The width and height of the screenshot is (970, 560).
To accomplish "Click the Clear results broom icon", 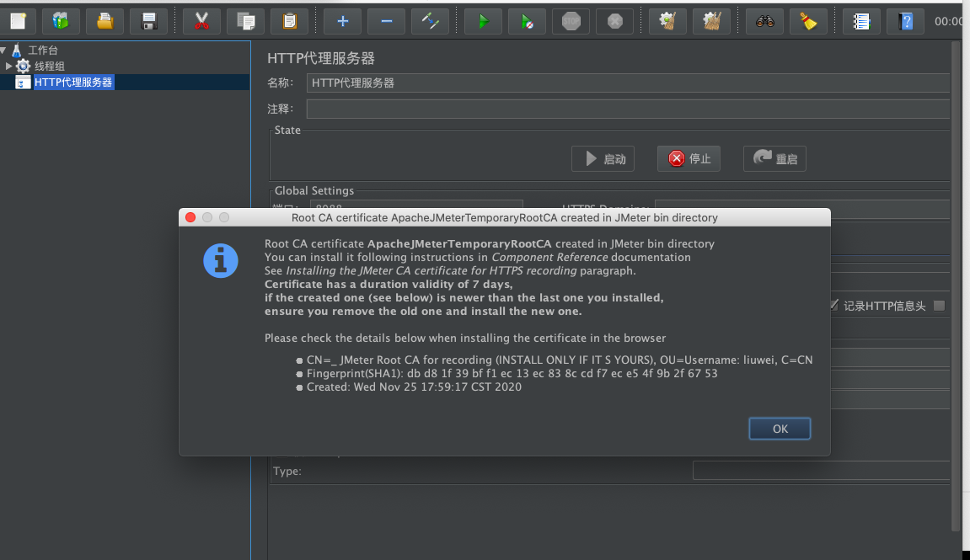I will coord(667,21).
